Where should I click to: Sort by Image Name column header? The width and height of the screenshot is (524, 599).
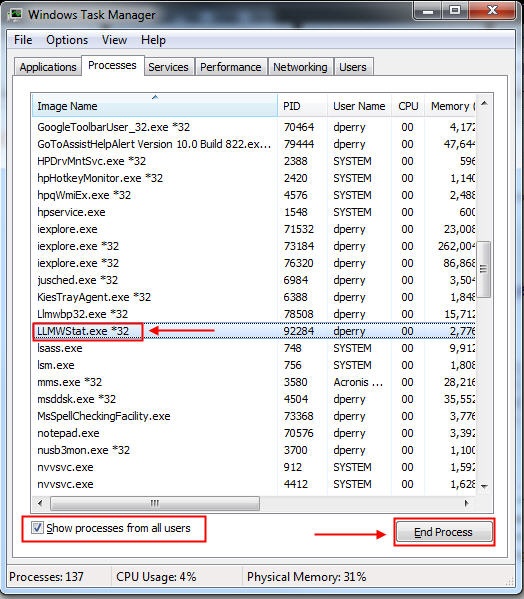(x=154, y=106)
